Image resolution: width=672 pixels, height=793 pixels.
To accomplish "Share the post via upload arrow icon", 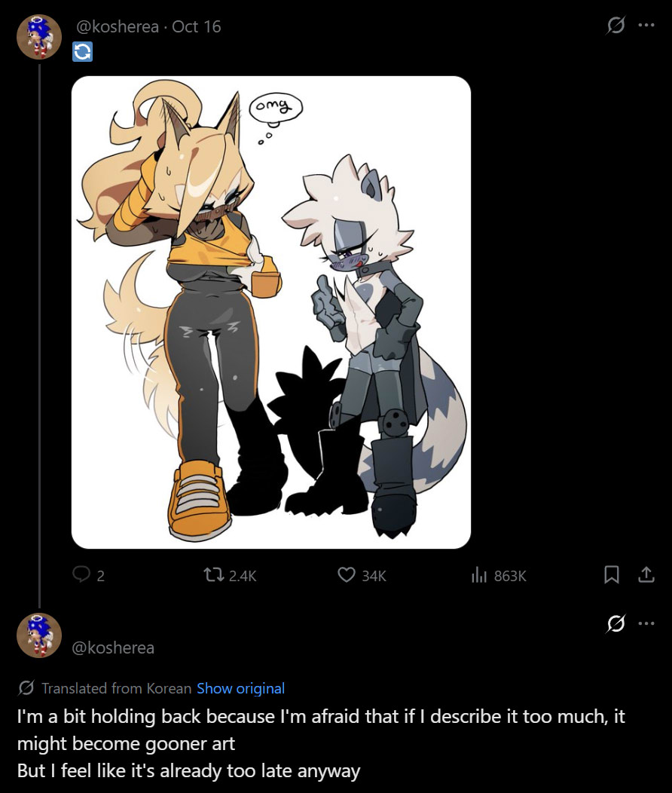I will 646,574.
